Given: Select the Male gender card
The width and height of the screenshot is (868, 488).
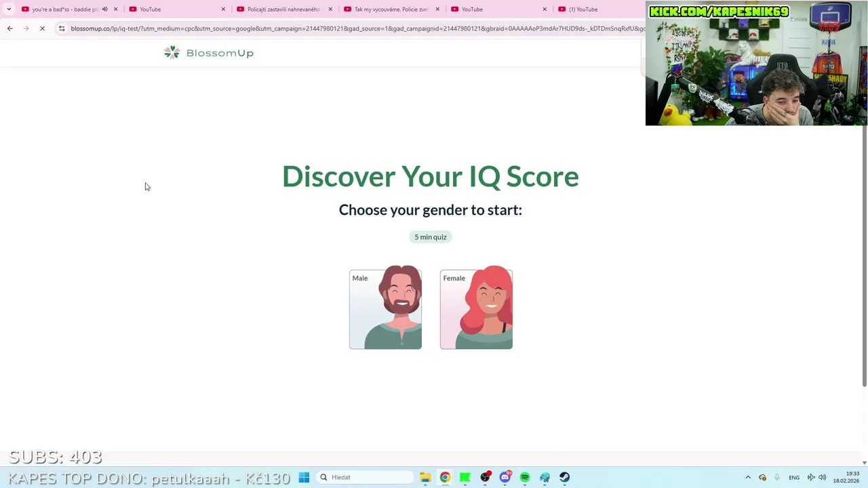Looking at the screenshot, I should (385, 309).
